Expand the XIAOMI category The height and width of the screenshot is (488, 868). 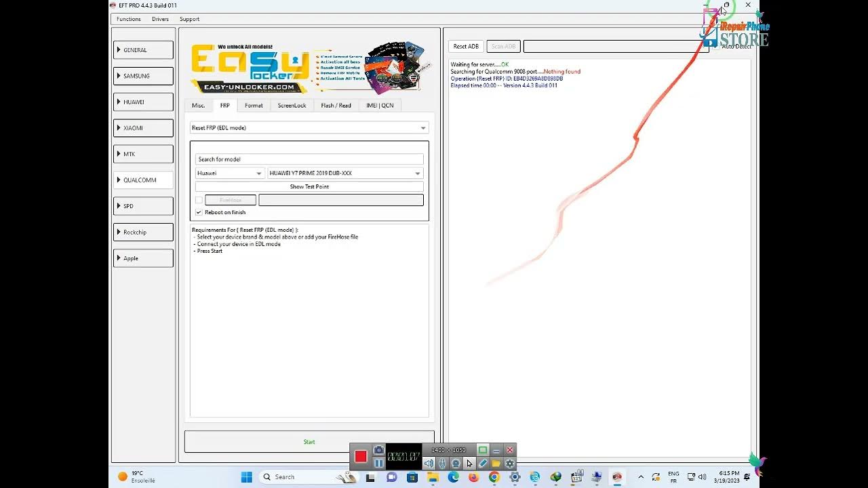coord(143,127)
